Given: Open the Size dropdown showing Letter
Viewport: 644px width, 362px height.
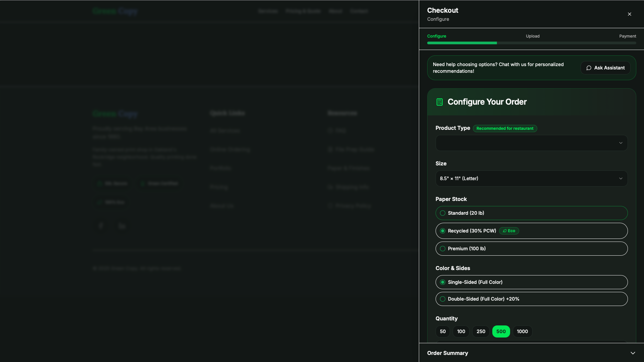Looking at the screenshot, I should (x=531, y=178).
